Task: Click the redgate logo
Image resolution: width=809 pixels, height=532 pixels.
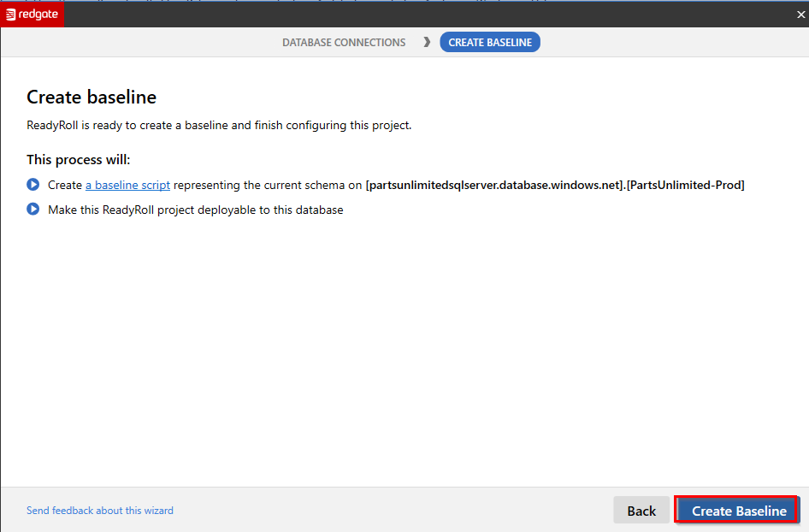Action: [x=32, y=14]
